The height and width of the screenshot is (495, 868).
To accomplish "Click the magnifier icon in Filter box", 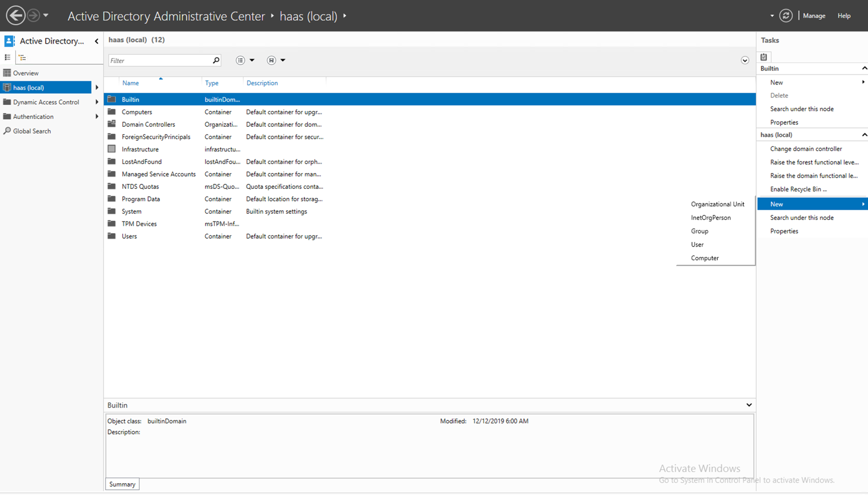I will pos(216,61).
